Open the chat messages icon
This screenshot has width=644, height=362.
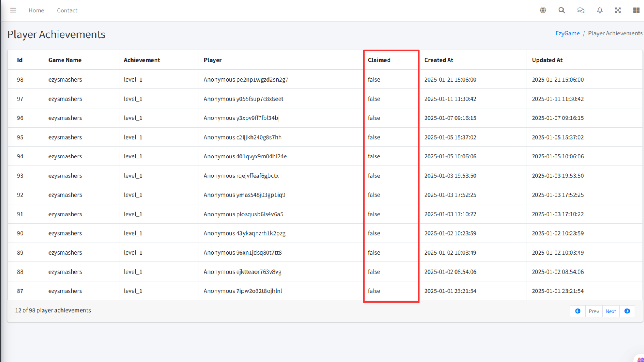[x=581, y=10]
